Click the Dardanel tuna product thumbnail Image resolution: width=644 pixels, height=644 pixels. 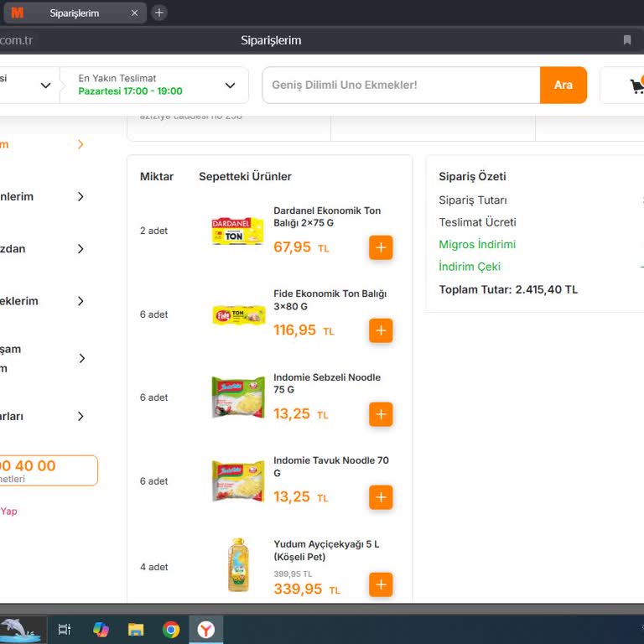pos(238,231)
